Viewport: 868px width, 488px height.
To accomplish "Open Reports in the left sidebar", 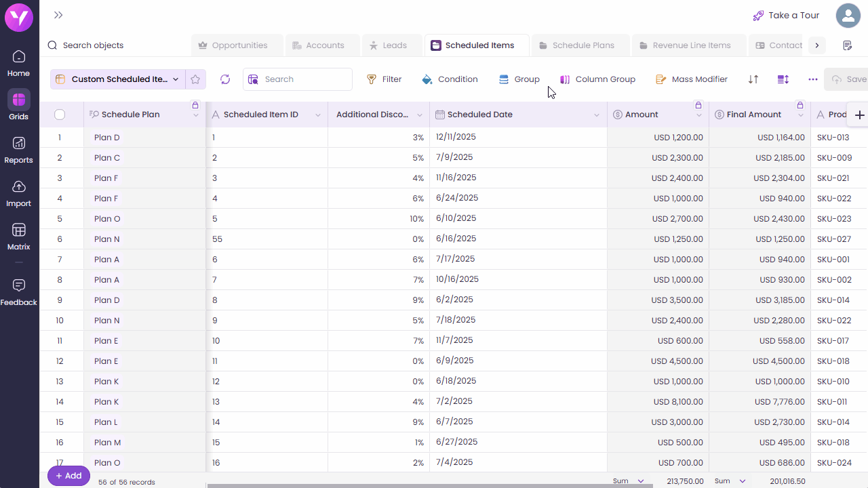I will (x=19, y=150).
